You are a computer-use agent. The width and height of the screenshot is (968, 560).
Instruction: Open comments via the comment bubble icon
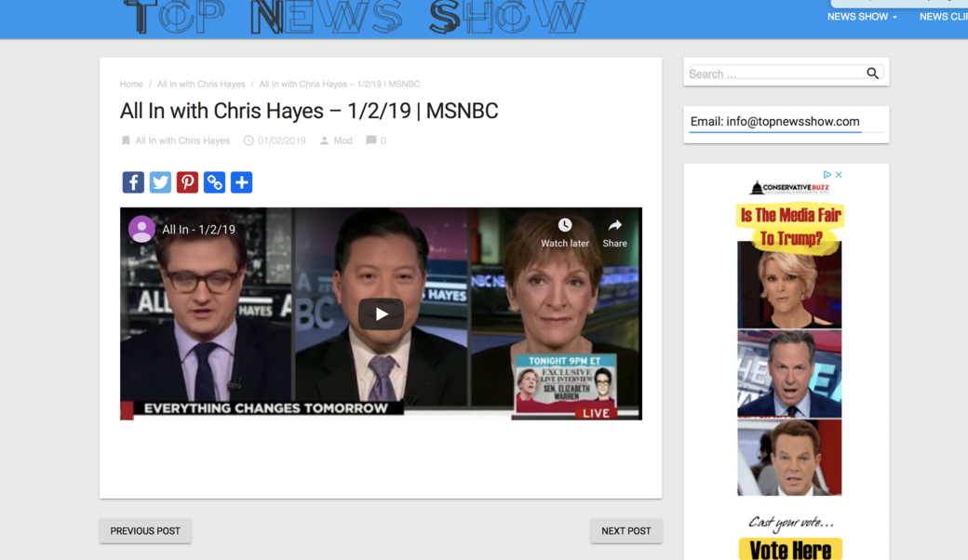371,140
